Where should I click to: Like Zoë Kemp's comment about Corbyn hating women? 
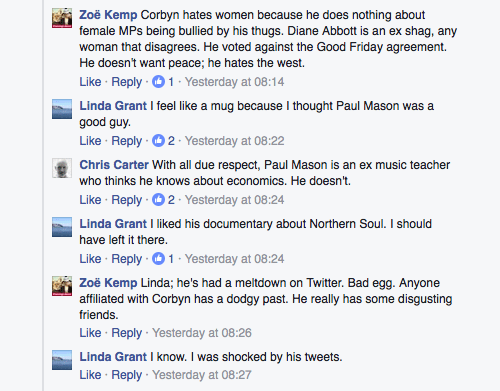point(90,82)
